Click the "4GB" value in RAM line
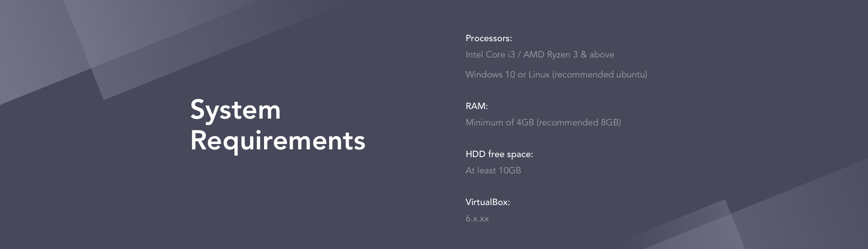 click(x=525, y=123)
